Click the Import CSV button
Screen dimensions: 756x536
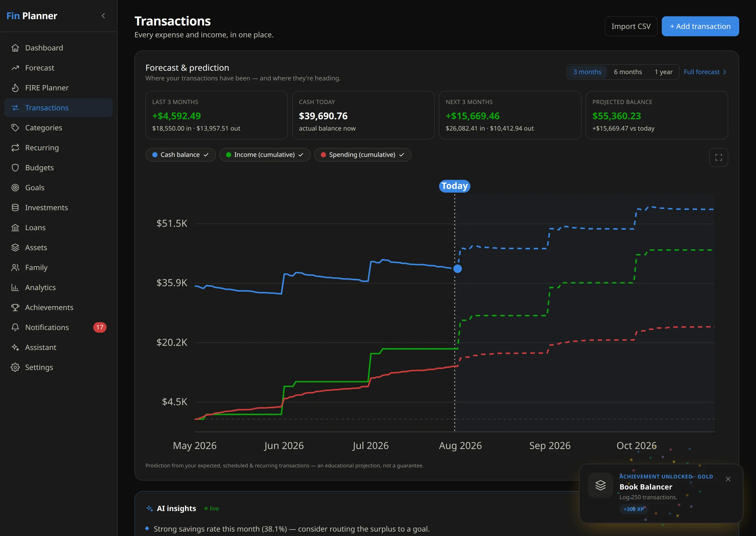[x=631, y=26]
